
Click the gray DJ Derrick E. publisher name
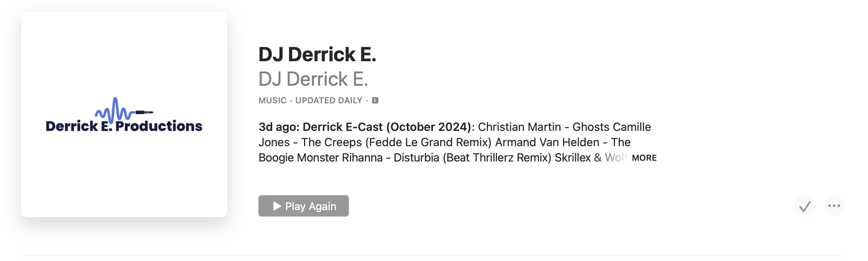pyautogui.click(x=314, y=79)
